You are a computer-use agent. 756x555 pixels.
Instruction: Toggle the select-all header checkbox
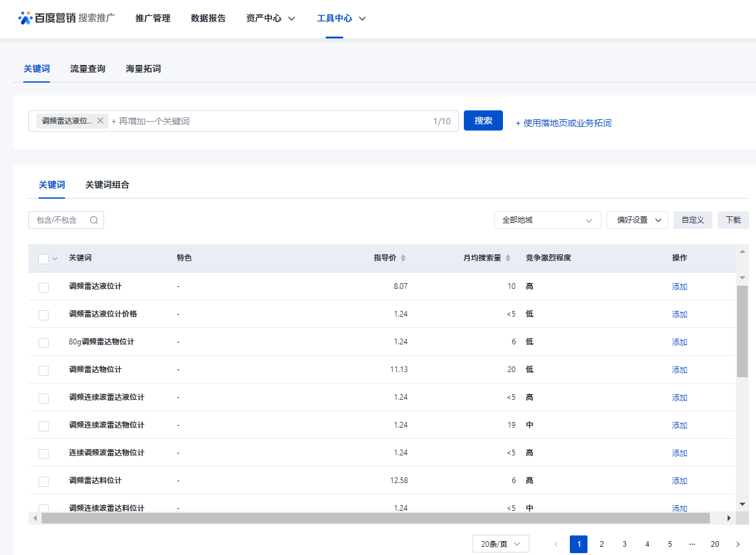click(44, 259)
